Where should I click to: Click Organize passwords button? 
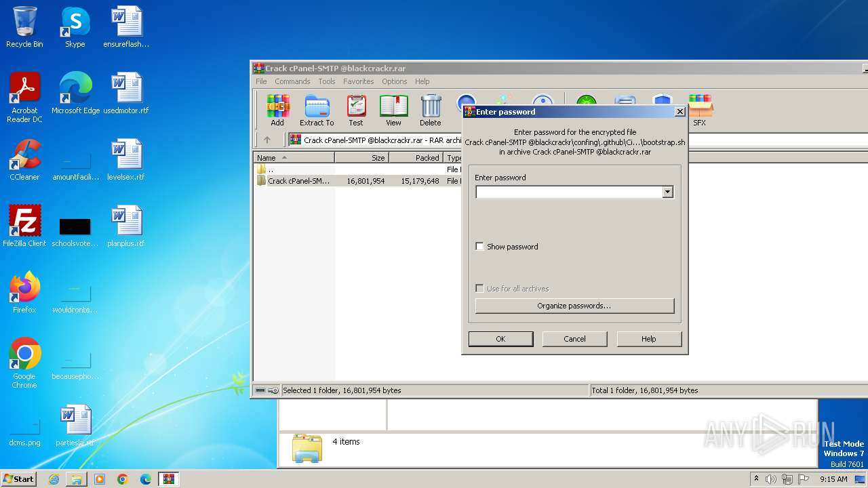574,306
